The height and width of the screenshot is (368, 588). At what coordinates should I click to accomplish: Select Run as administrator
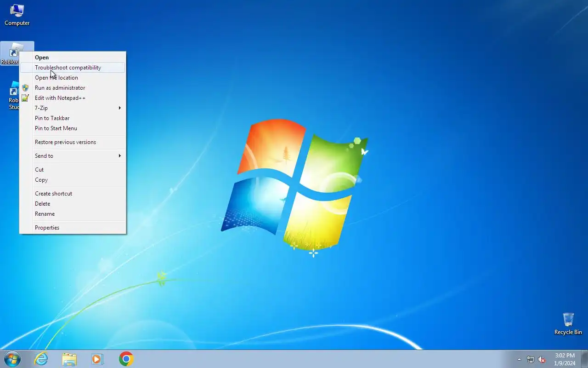point(73,88)
